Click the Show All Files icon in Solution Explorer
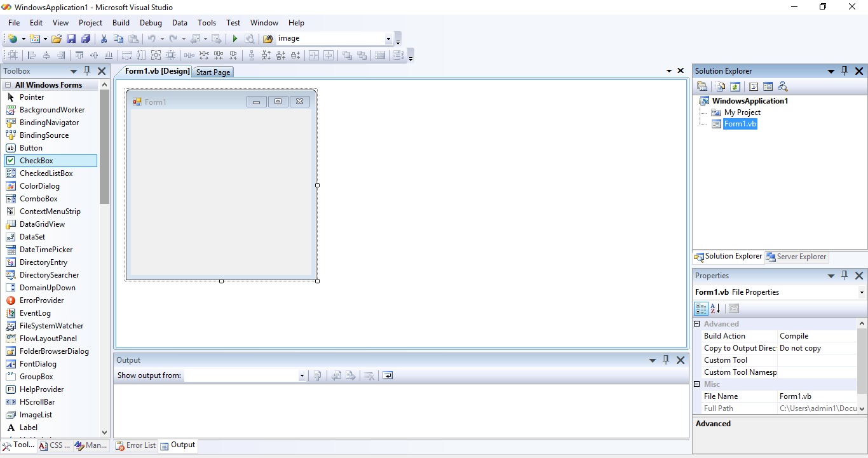 point(721,87)
